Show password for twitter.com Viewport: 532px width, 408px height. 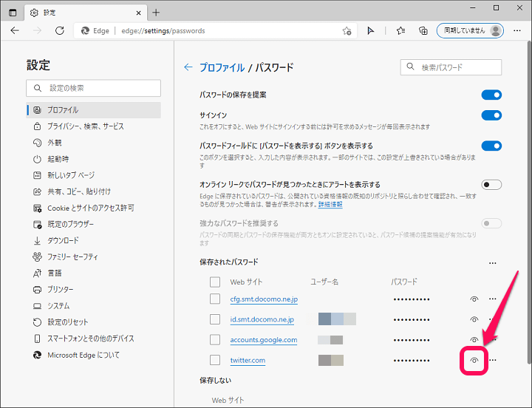coord(474,360)
